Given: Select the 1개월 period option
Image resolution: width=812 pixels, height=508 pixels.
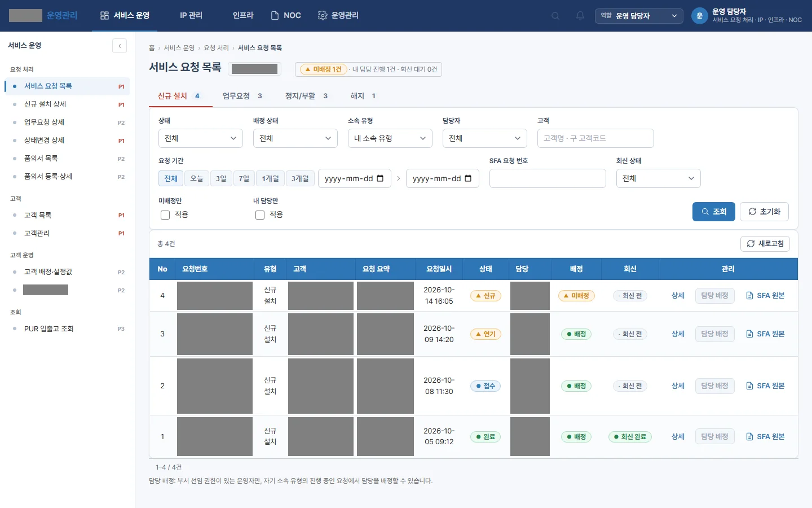Looking at the screenshot, I should [x=271, y=178].
